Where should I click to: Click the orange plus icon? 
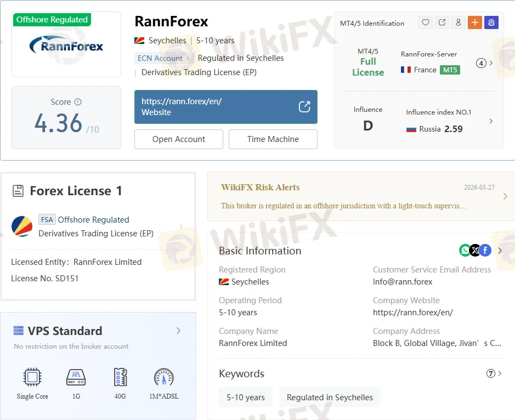coord(475,22)
